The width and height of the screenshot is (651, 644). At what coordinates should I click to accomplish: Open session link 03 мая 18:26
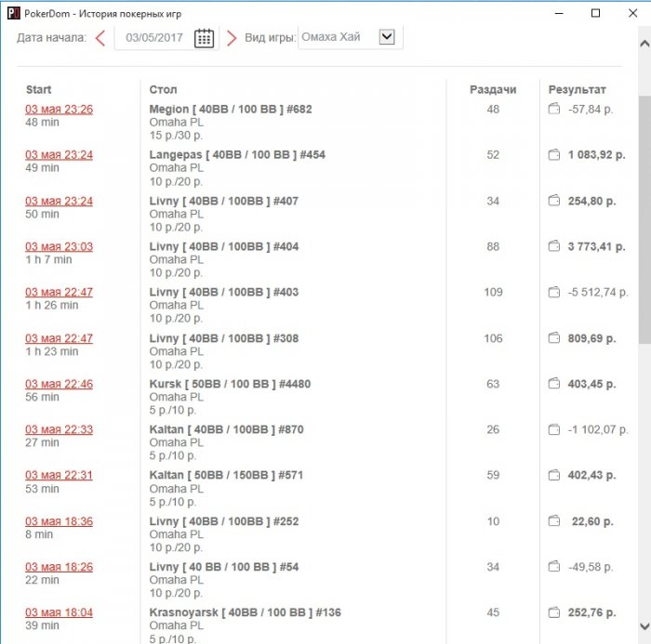pyautogui.click(x=59, y=567)
